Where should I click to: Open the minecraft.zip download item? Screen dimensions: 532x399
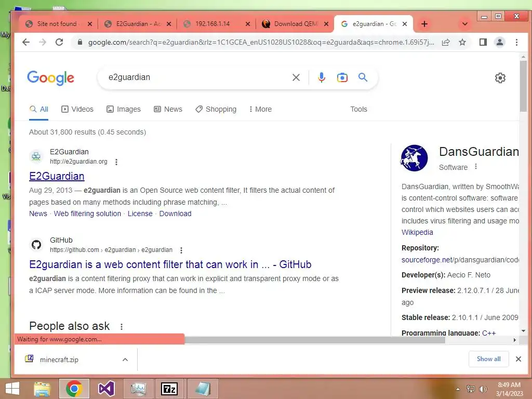[59, 360]
